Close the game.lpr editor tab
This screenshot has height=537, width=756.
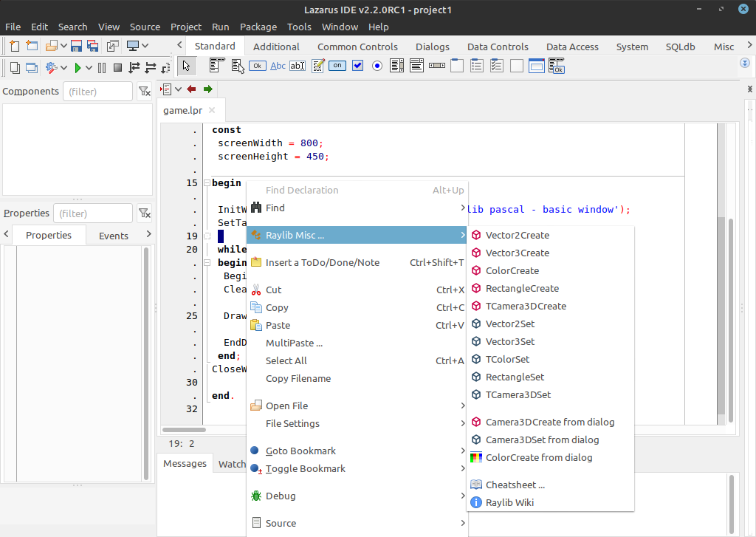point(212,111)
